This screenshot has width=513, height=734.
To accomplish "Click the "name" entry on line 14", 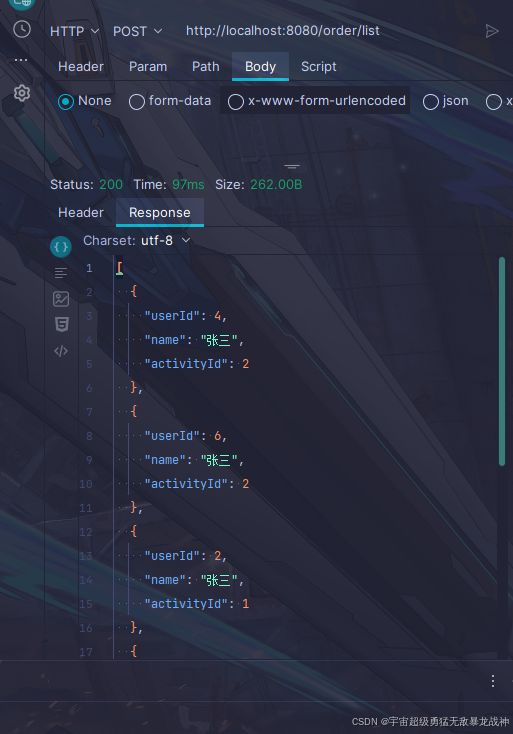I will click(194, 580).
